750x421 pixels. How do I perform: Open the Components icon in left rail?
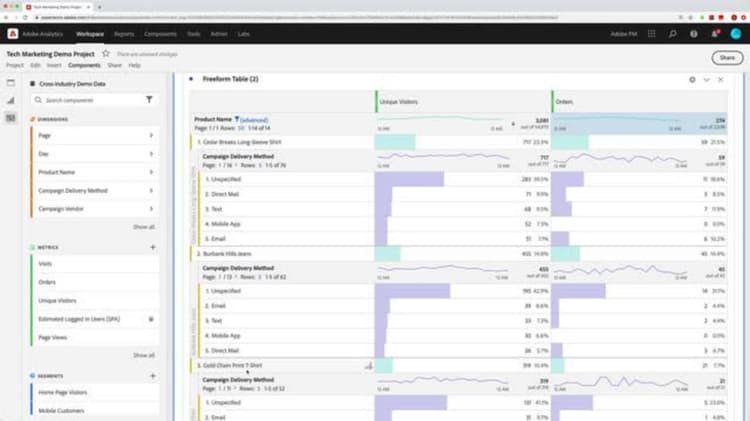point(11,118)
